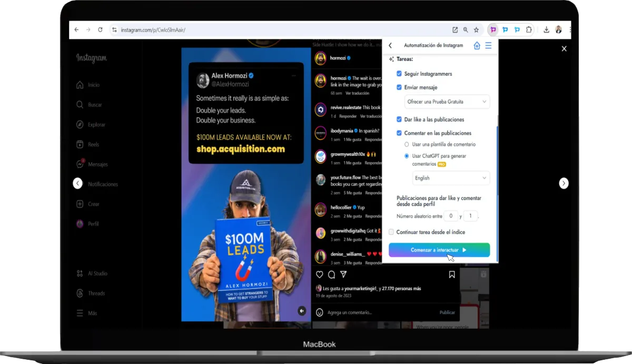
Task: Save the post with the bookmark icon
Action: 452,274
